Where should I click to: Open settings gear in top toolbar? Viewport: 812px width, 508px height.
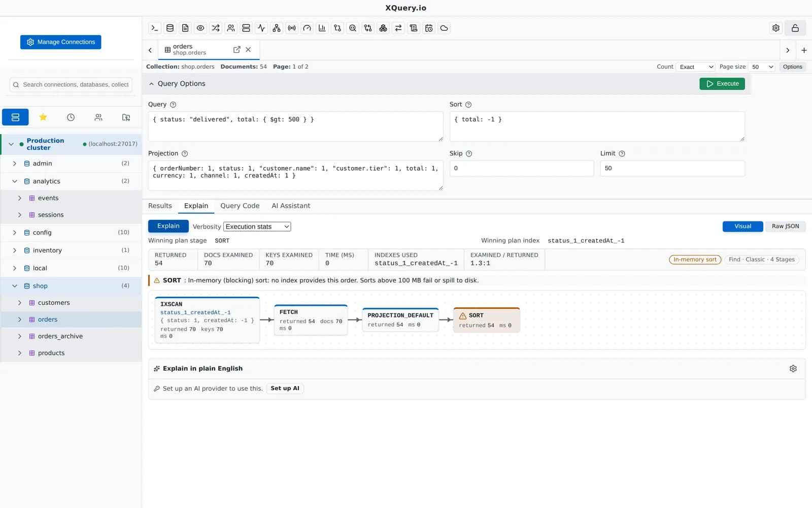776,28
